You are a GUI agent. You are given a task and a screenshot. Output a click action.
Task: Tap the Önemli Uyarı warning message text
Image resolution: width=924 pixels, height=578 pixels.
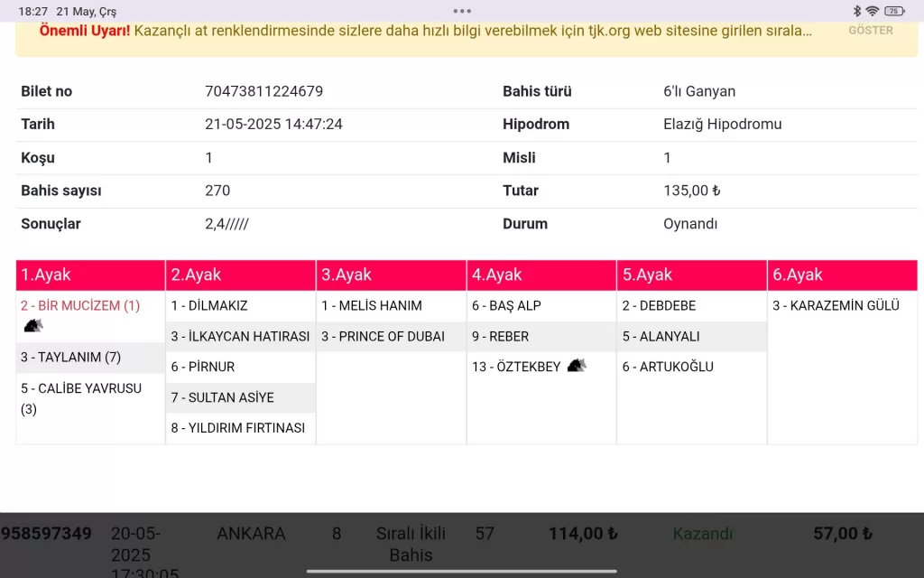(424, 30)
